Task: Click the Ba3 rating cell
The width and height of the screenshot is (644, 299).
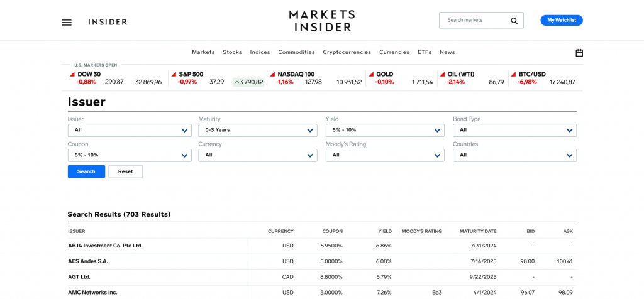Action: click(x=437, y=293)
